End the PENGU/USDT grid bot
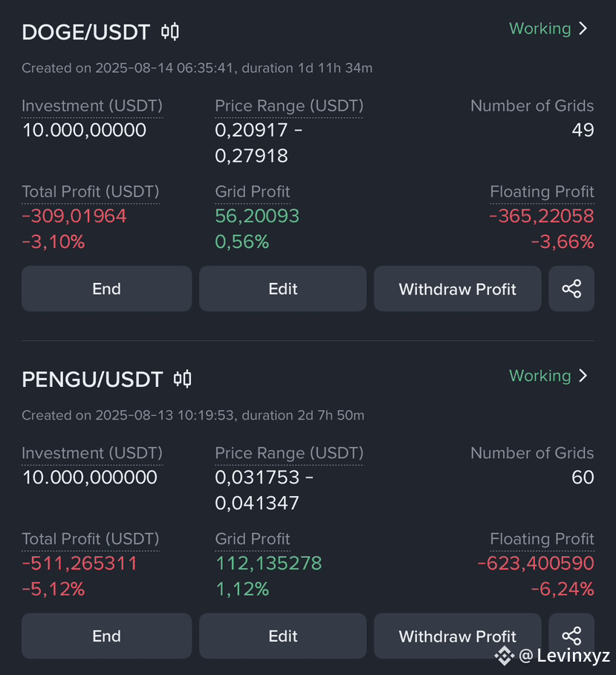The width and height of the screenshot is (616, 675). click(106, 636)
